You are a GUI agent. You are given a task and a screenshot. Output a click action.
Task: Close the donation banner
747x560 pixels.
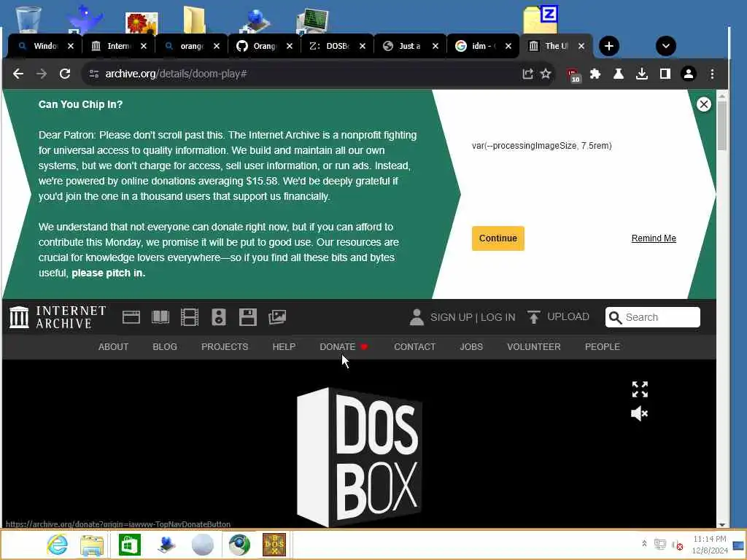click(x=704, y=104)
